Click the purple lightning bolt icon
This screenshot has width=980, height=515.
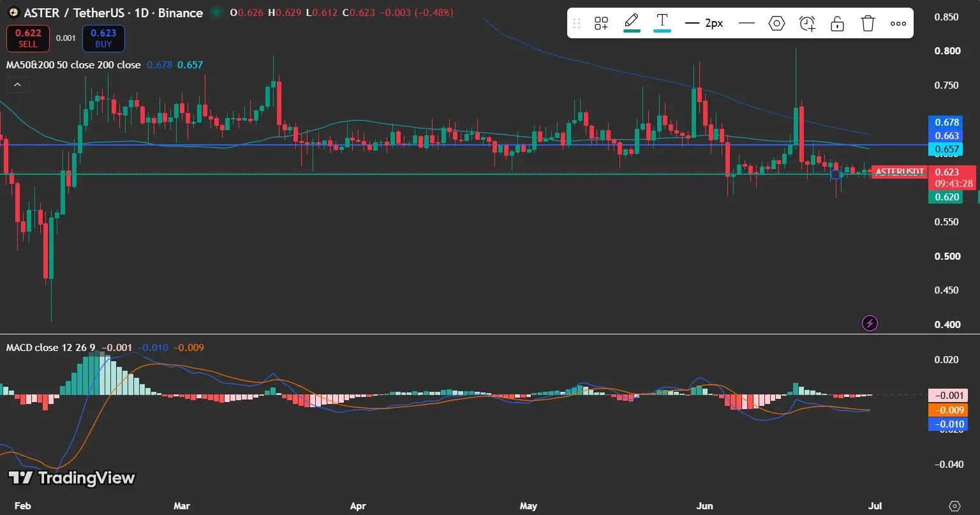coord(870,324)
